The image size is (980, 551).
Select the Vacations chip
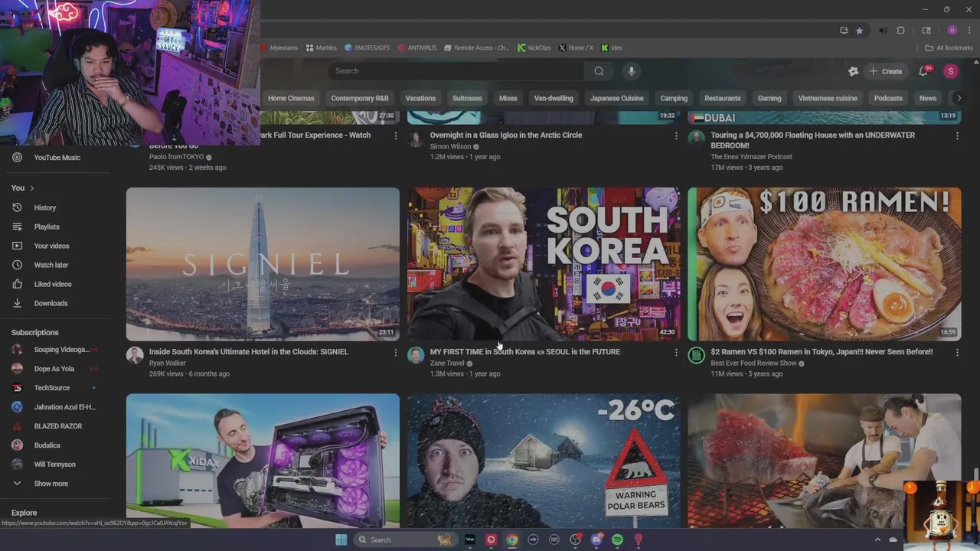point(420,98)
